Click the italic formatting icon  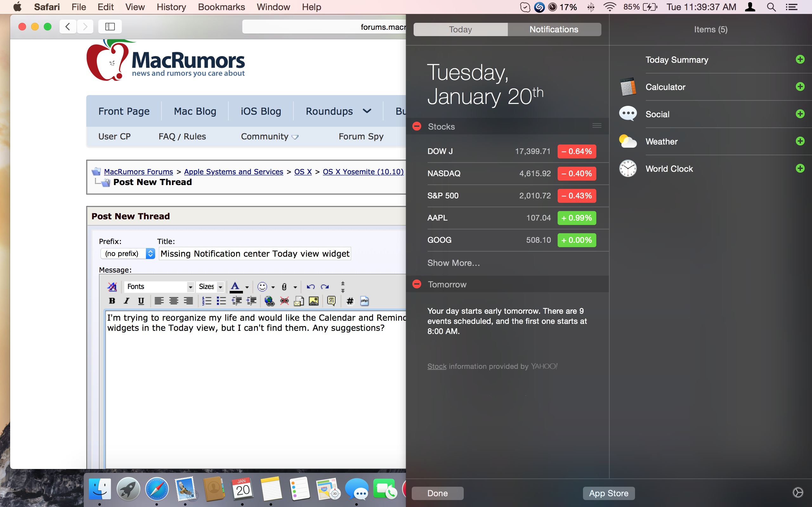[127, 301]
